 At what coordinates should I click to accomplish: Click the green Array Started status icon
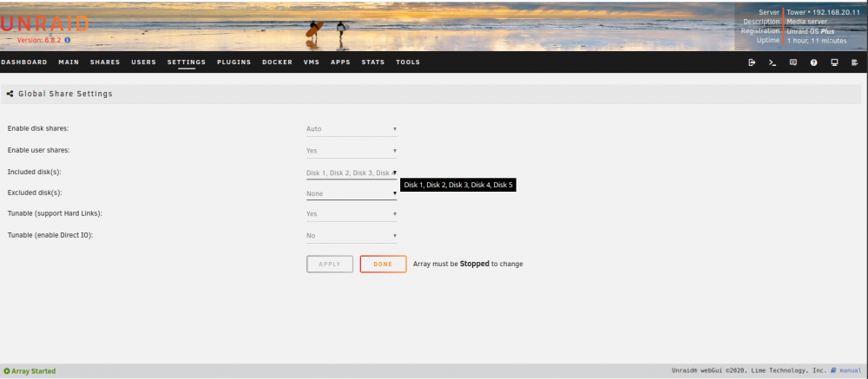[x=7, y=371]
